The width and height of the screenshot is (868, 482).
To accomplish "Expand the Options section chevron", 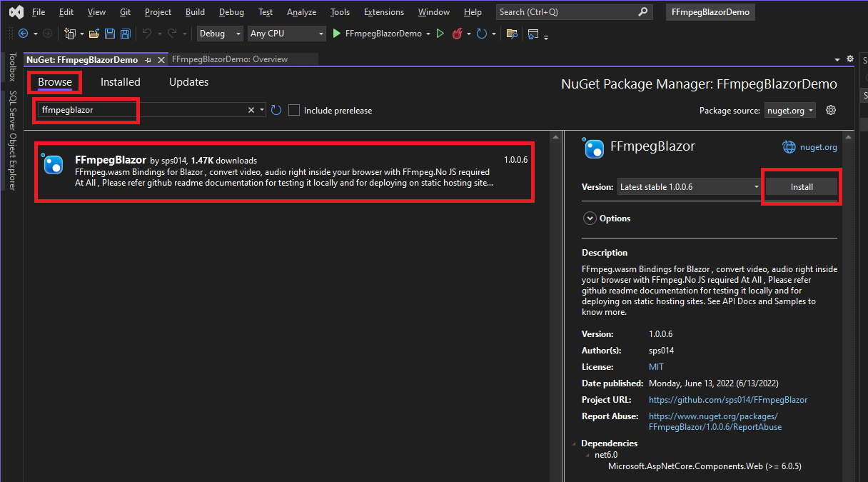I will [x=590, y=219].
